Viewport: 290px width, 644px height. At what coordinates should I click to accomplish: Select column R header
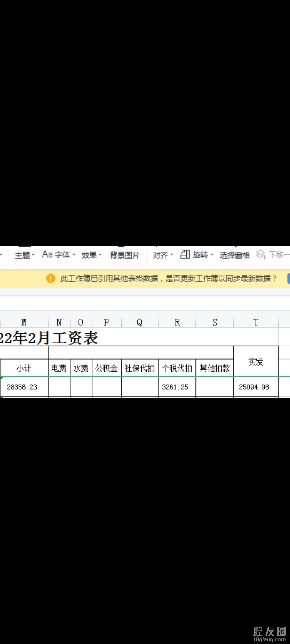coord(177,322)
